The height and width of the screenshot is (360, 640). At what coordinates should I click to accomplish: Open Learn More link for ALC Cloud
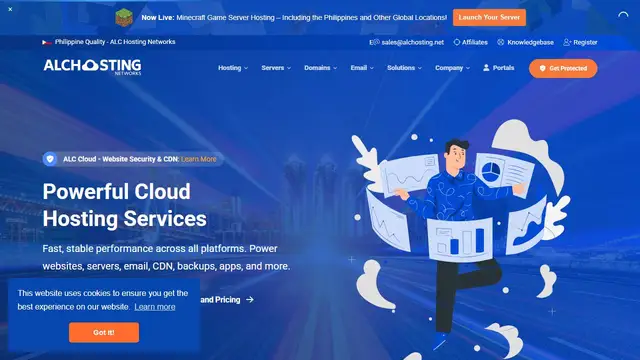(198, 159)
